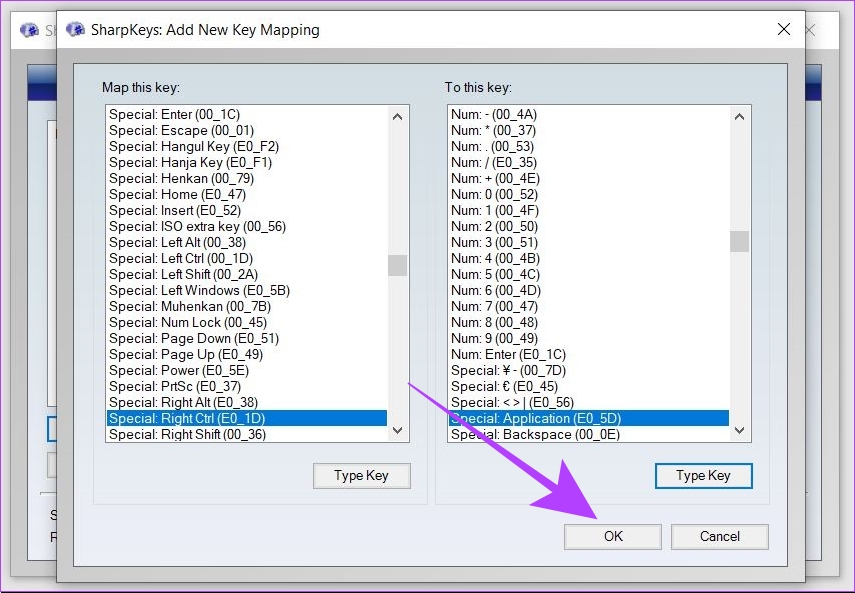The image size is (855, 593).
Task: Select Special: Home (E0_47)
Action: (x=246, y=195)
